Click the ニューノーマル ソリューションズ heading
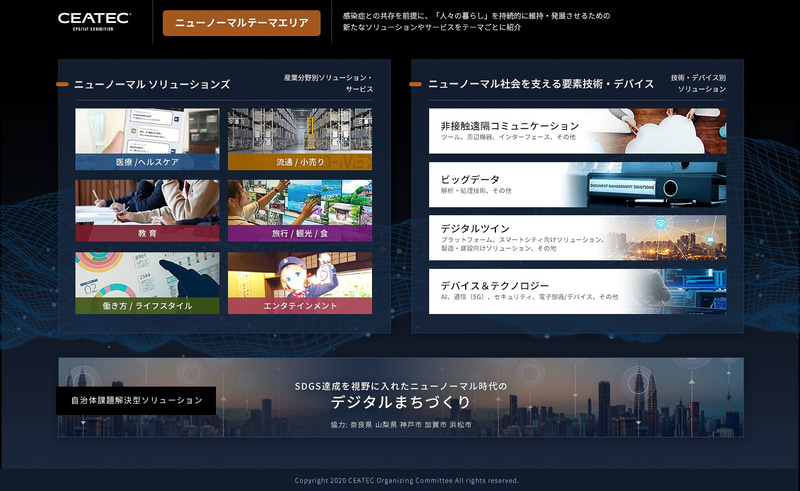Viewport: 800px width, 491px height. (x=152, y=84)
